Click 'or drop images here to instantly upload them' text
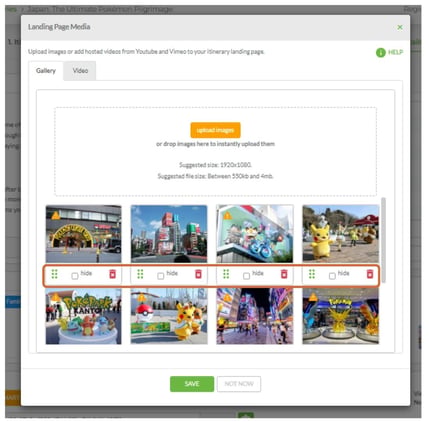Screen dimensions: 429x422 (x=215, y=144)
